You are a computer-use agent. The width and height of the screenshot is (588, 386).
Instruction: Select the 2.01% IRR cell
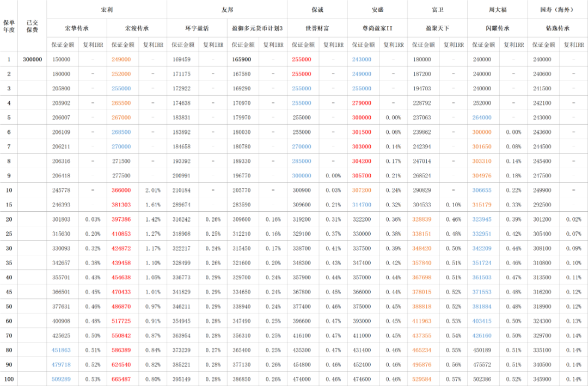point(152,190)
